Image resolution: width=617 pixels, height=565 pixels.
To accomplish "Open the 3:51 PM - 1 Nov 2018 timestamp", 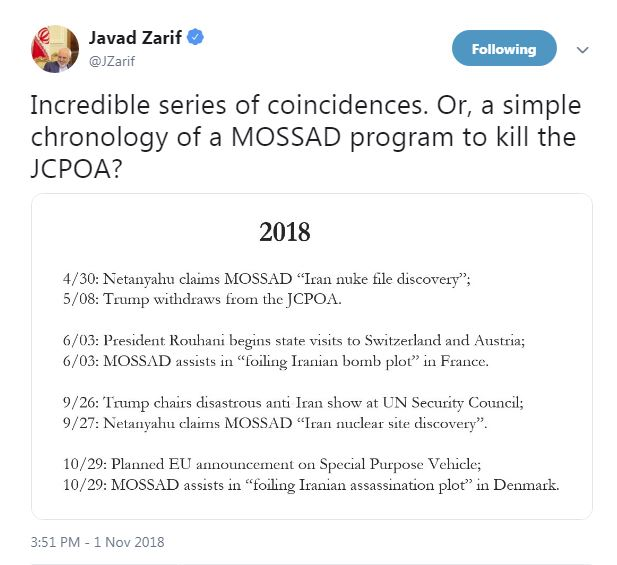I will [98, 542].
